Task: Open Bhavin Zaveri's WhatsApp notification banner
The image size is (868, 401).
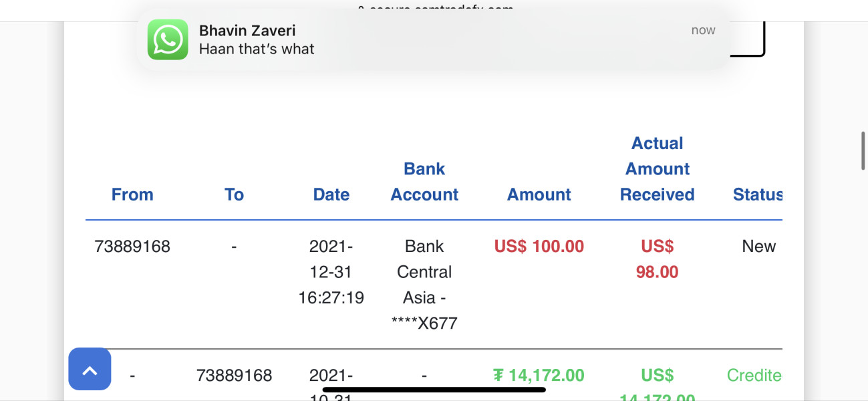Action: [x=434, y=39]
